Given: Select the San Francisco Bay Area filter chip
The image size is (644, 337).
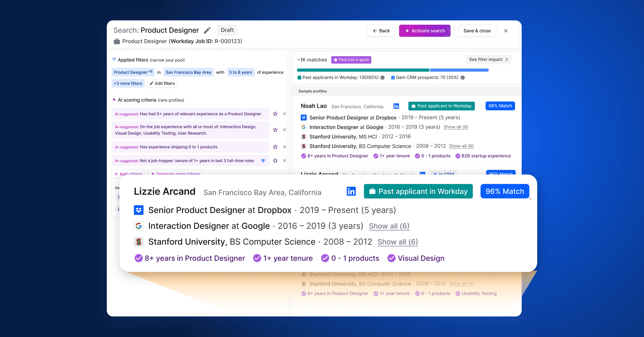Looking at the screenshot, I should click(x=188, y=72).
